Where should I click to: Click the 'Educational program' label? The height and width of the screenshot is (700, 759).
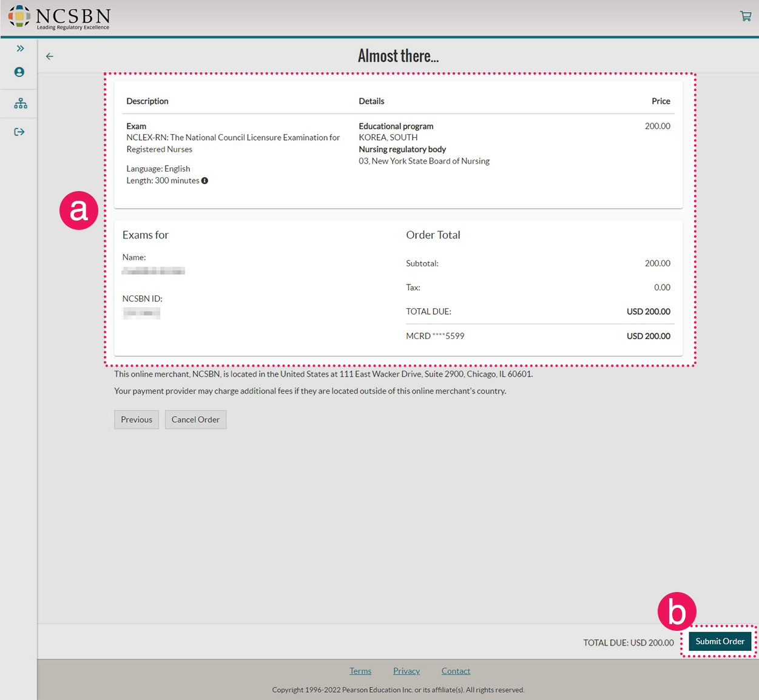point(396,126)
